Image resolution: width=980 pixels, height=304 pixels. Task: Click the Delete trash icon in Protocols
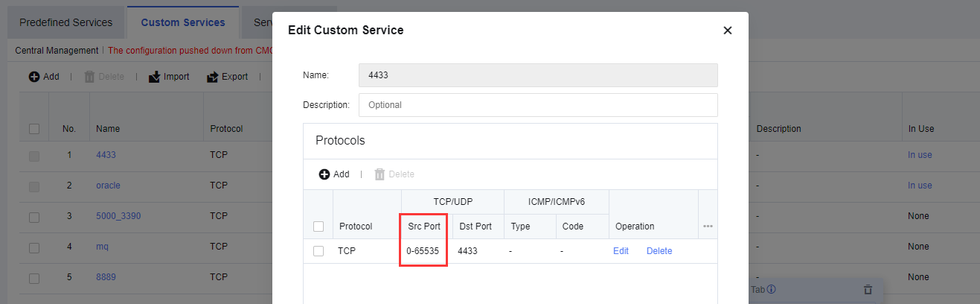click(x=379, y=174)
